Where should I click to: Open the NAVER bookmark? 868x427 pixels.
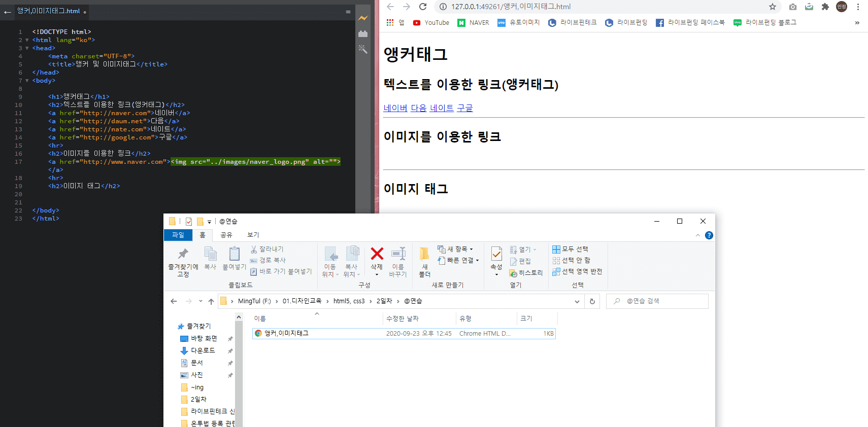473,22
